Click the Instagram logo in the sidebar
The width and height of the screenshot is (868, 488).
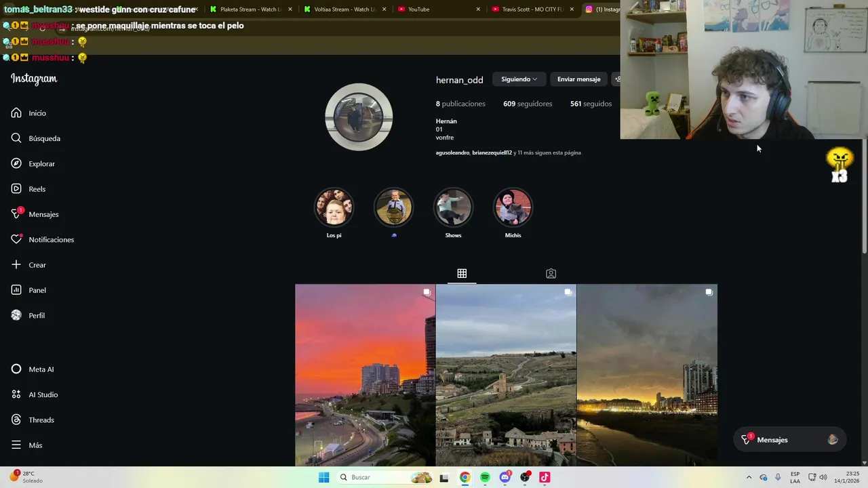(x=34, y=79)
